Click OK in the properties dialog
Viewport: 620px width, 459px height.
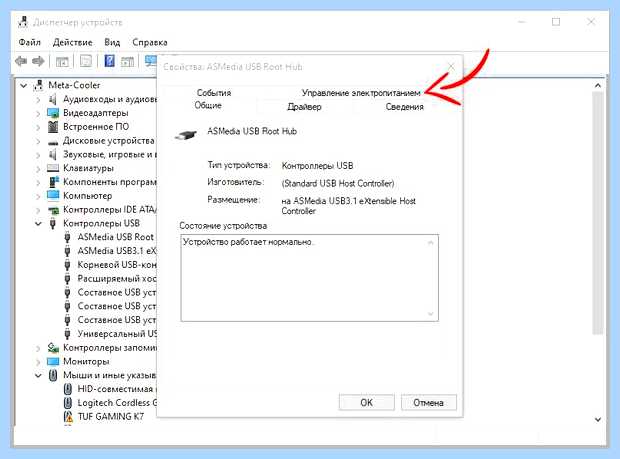367,402
